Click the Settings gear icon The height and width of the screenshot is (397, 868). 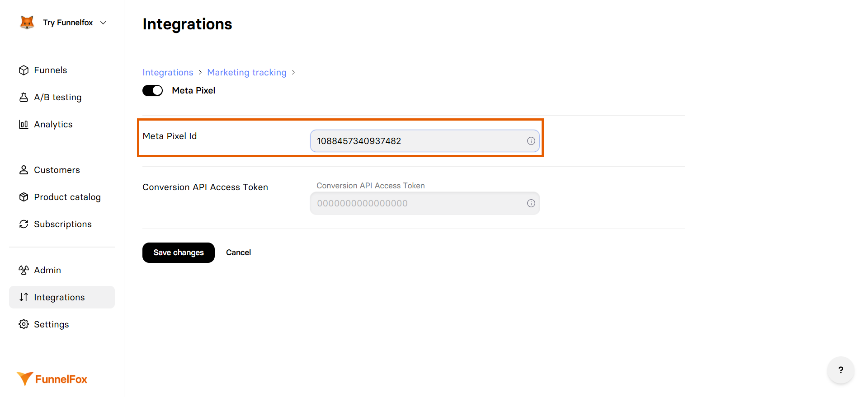24,324
